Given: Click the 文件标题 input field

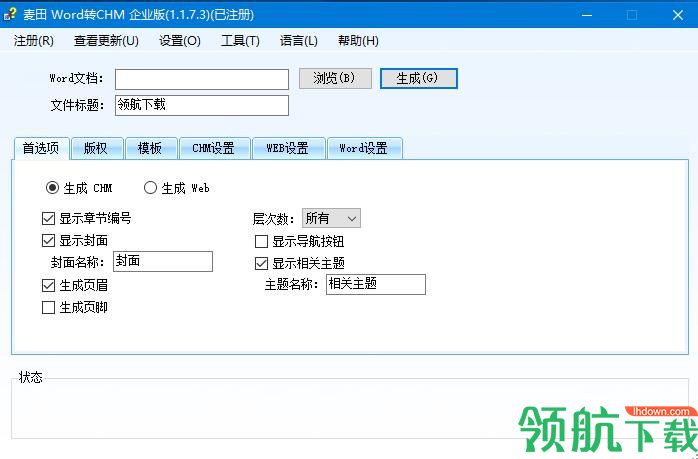Looking at the screenshot, I should (x=202, y=106).
